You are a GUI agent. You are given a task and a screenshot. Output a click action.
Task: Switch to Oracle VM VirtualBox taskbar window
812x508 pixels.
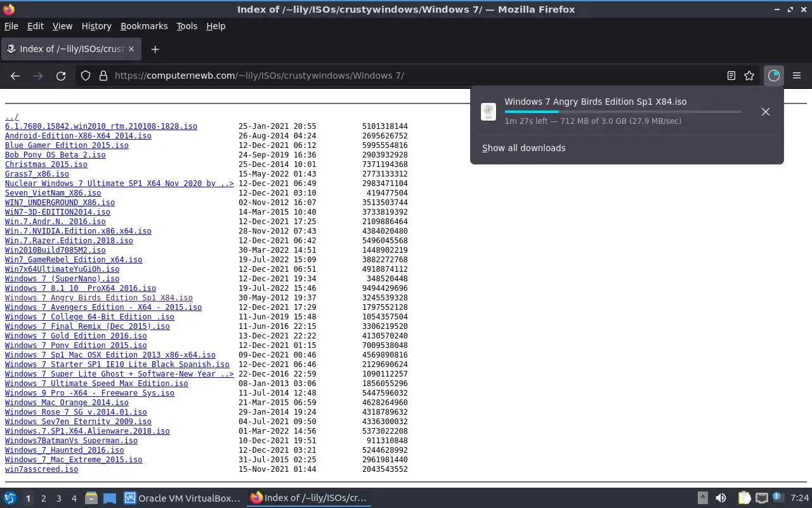point(183,498)
